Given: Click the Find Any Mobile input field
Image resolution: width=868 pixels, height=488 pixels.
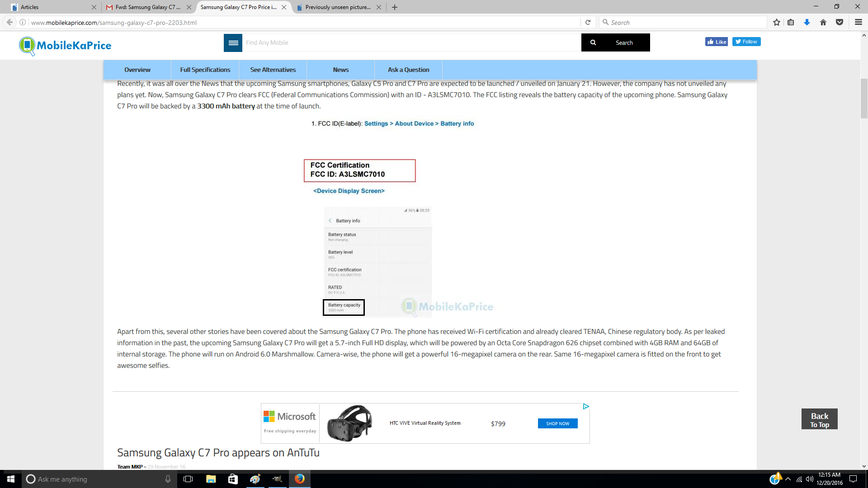Looking at the screenshot, I should click(411, 42).
